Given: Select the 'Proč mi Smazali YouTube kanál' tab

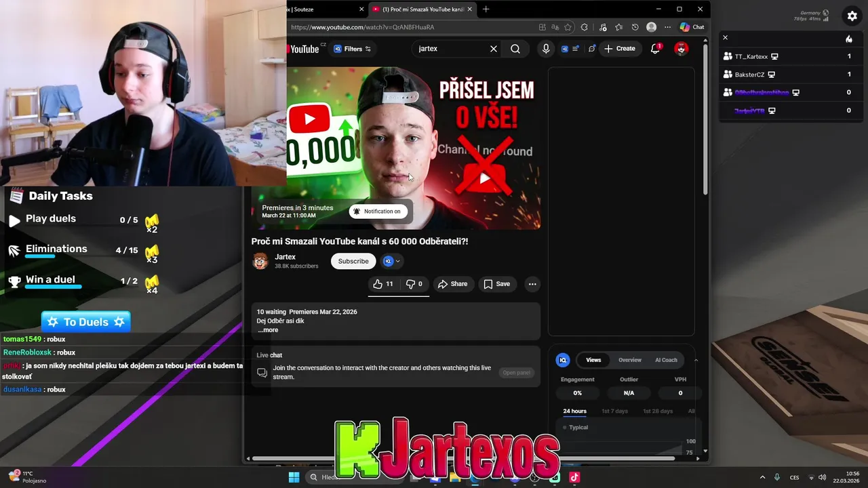Looking at the screenshot, I should click(x=423, y=9).
